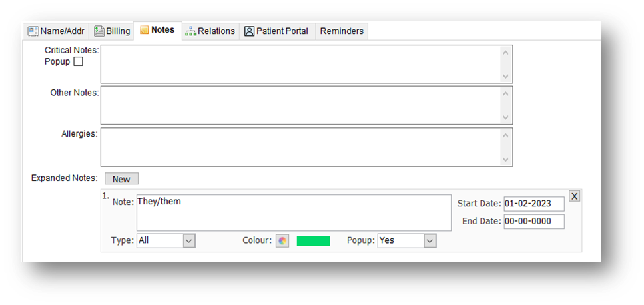Screen dimensions: 644x305
Task: Go to the Patient Portal tab
Action: click(x=277, y=31)
